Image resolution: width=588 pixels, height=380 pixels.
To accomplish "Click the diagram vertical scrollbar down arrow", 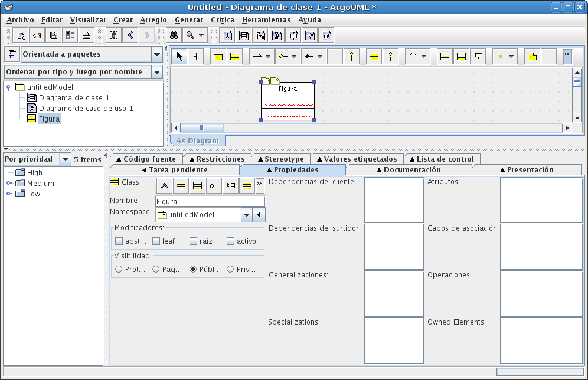I will 577,118.
